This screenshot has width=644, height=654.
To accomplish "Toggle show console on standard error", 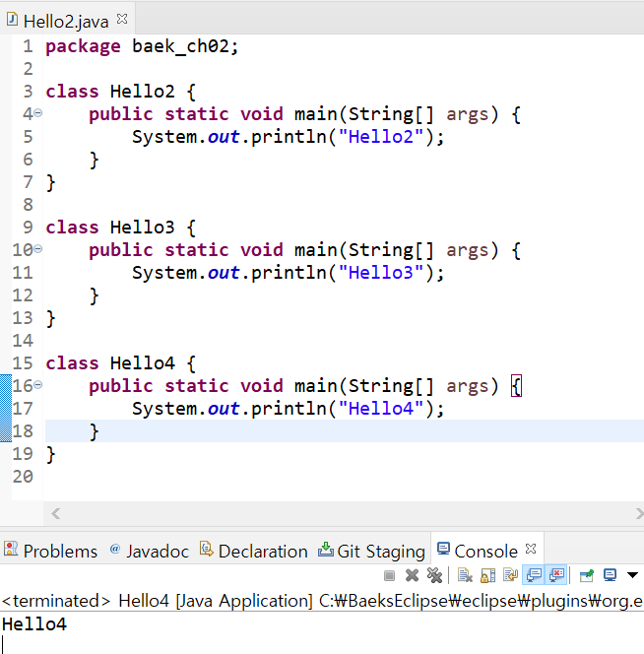I will click(556, 575).
